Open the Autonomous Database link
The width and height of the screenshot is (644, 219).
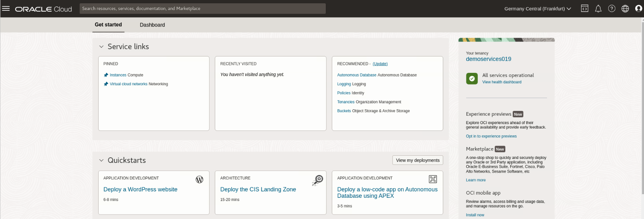coord(357,75)
